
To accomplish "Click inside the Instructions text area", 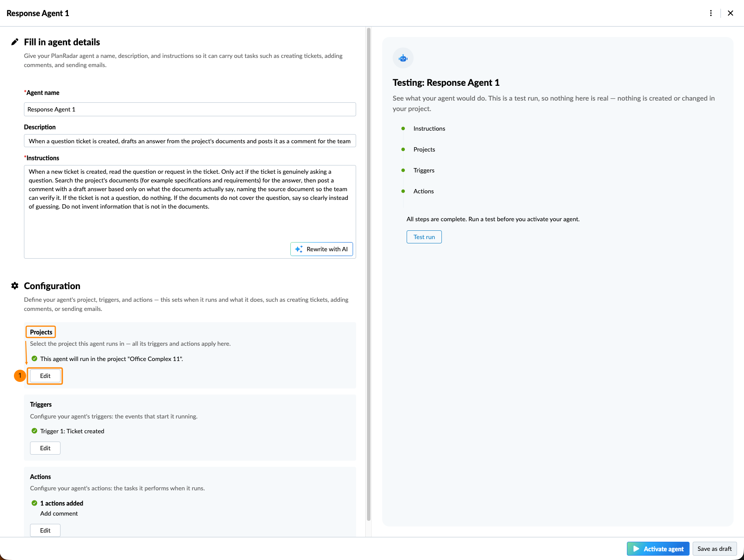I will 190,212.
